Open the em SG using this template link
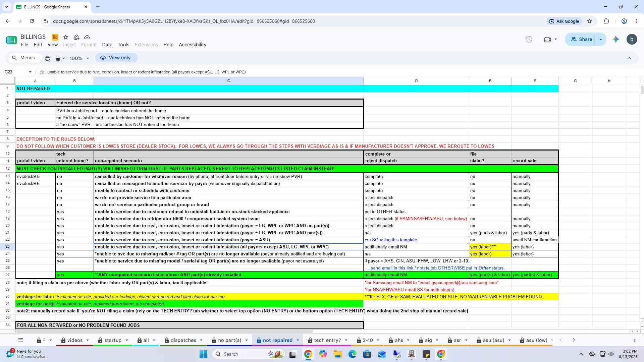The height and width of the screenshot is (362, 644). 391,240
